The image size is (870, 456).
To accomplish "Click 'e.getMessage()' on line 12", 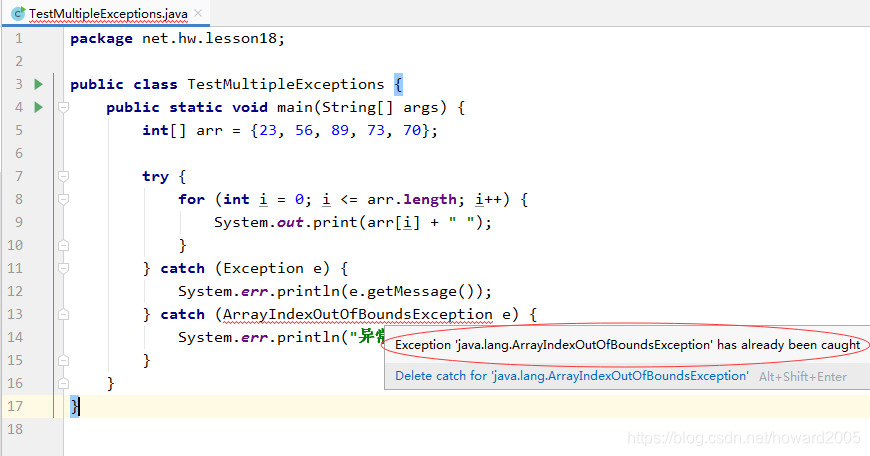I will (x=412, y=291).
